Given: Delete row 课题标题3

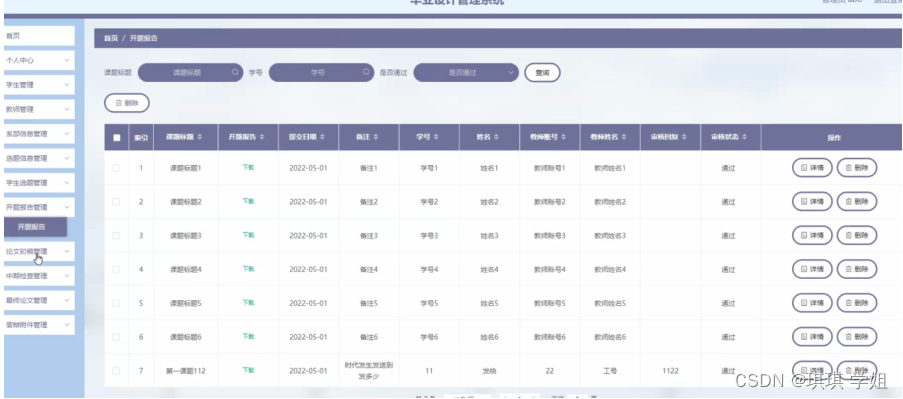Looking at the screenshot, I should click(857, 235).
